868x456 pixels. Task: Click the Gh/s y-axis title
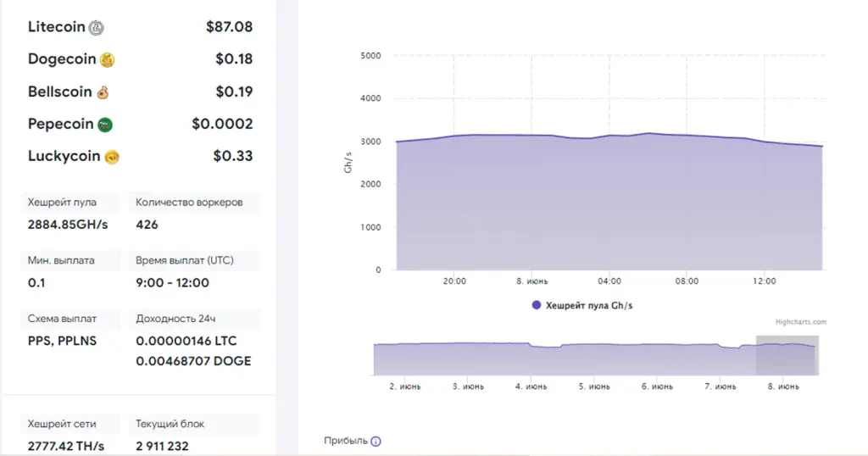[348, 162]
